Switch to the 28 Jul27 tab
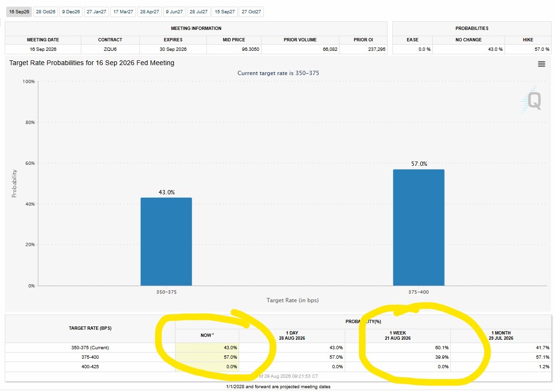 (199, 12)
